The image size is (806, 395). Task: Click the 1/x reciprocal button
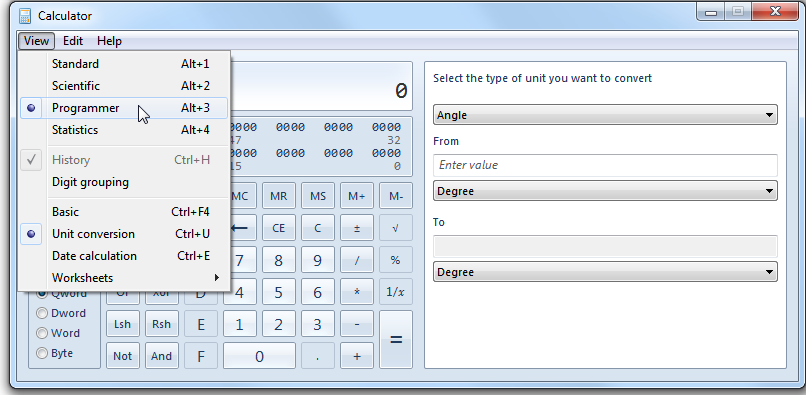coord(396,292)
